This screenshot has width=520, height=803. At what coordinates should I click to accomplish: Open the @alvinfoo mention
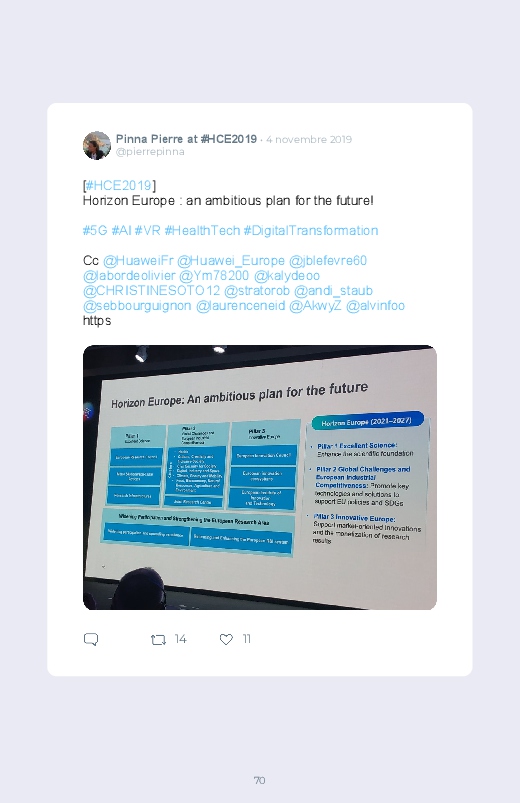tap(376, 306)
